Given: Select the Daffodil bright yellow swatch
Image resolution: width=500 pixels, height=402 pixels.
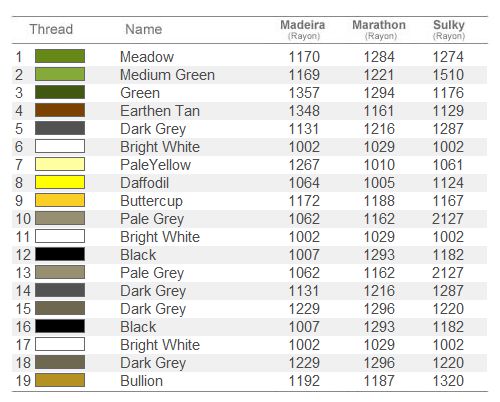Looking at the screenshot, I should [60, 182].
